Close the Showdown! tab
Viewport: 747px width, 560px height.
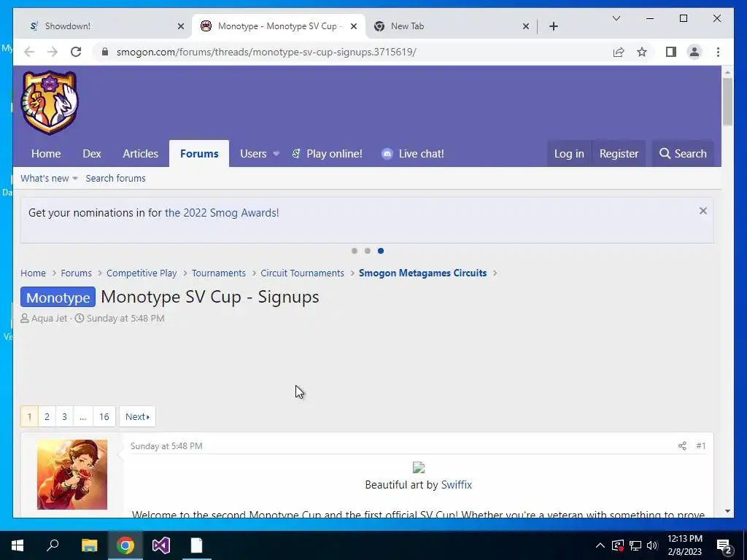(x=181, y=26)
